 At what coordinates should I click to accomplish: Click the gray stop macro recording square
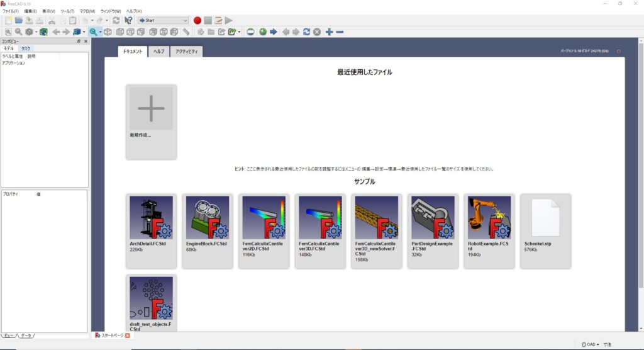[x=208, y=21]
